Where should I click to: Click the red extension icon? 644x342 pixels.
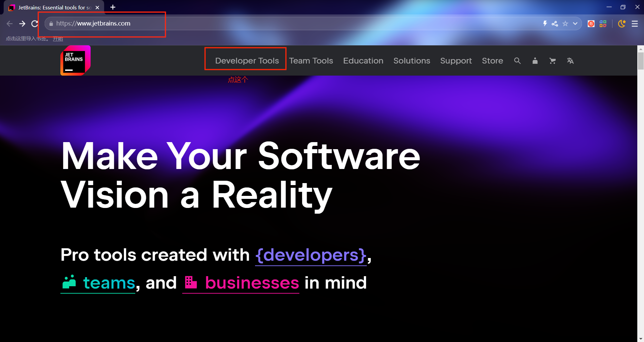(x=591, y=24)
